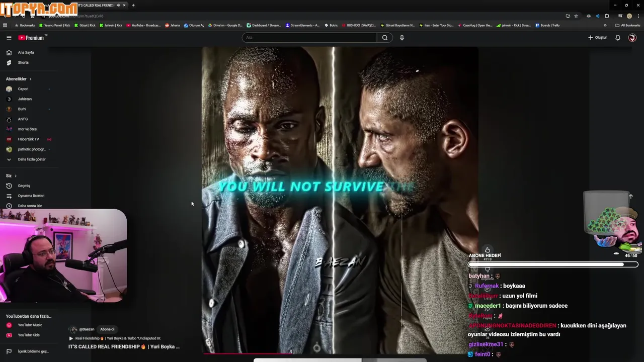Open YouTube notifications bell
The width and height of the screenshot is (644, 362).
[618, 38]
